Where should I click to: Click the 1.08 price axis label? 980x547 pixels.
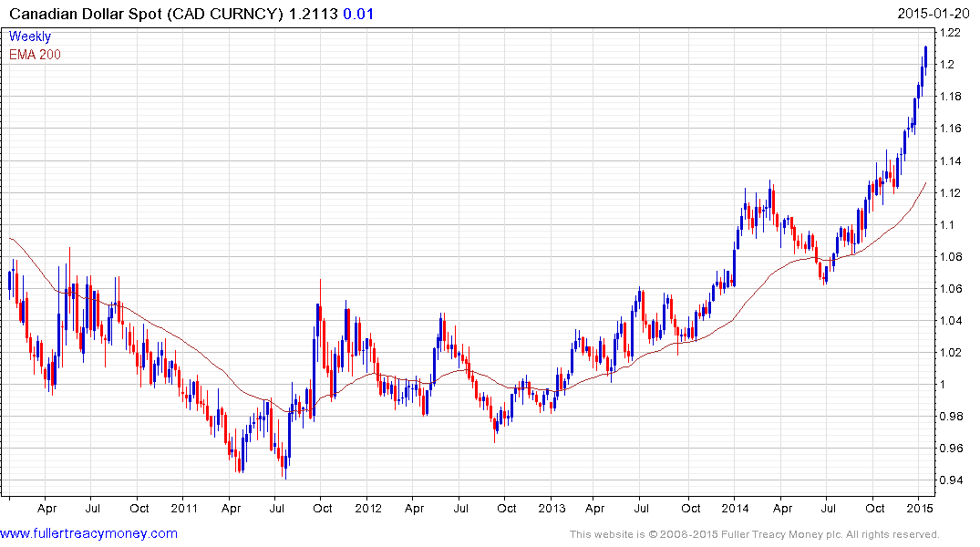951,256
